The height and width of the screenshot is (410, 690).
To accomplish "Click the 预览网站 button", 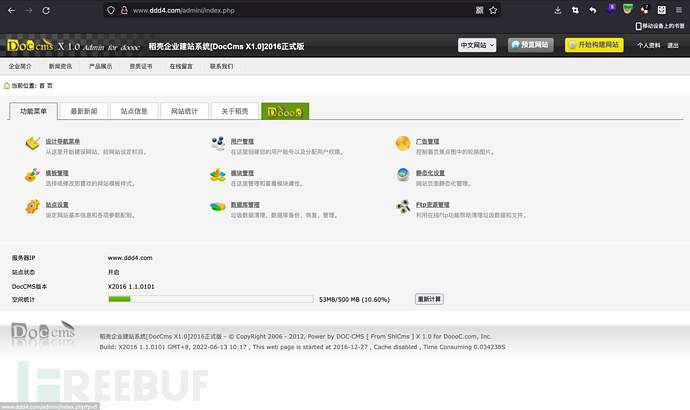I will pos(531,45).
